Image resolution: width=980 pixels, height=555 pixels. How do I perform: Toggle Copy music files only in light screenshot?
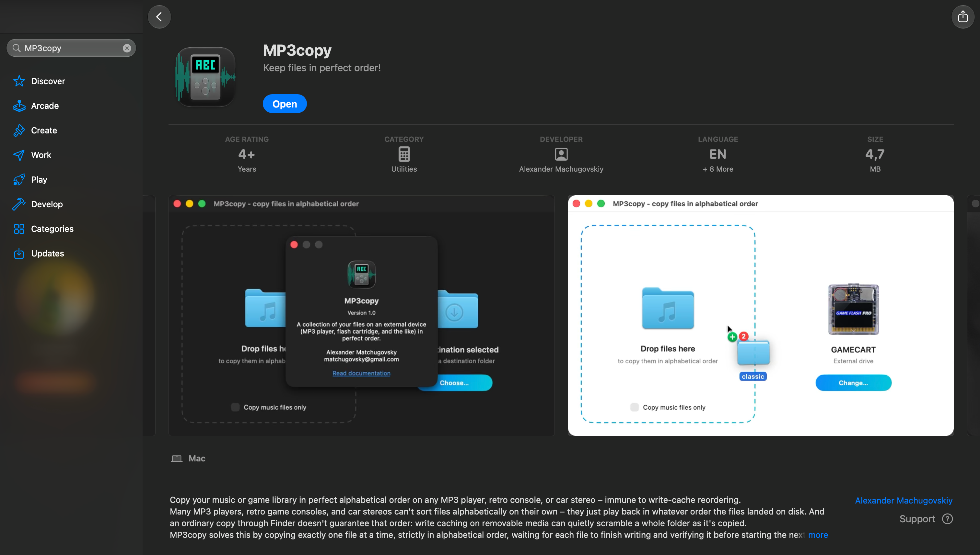635,407
